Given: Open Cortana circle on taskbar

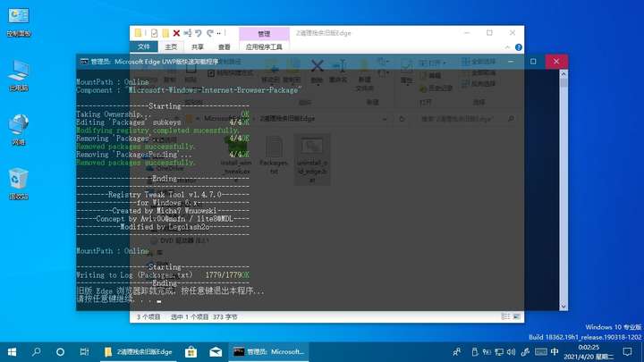Looking at the screenshot, I should coord(60,352).
